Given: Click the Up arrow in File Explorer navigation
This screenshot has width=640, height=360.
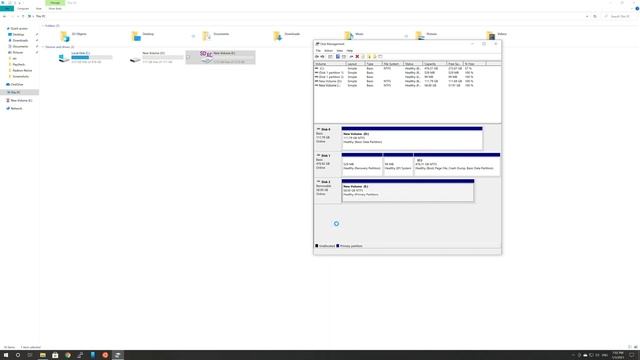Looking at the screenshot, I should point(23,16).
